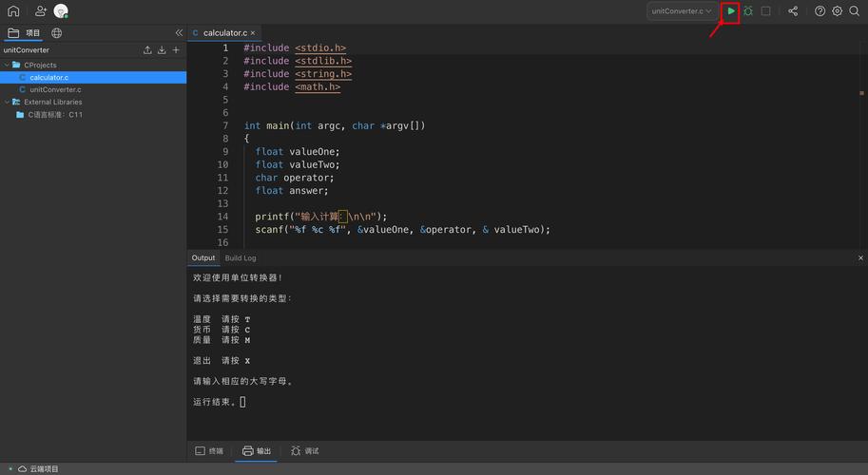Go to home via the house icon

13,11
